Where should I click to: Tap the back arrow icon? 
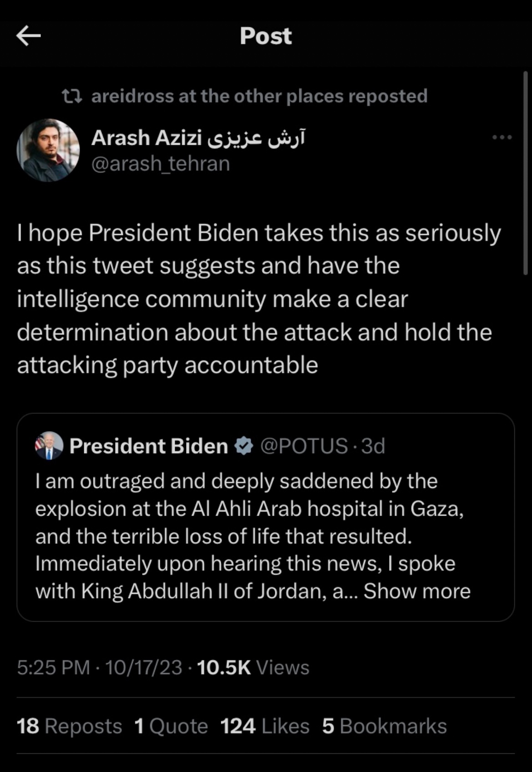[28, 36]
